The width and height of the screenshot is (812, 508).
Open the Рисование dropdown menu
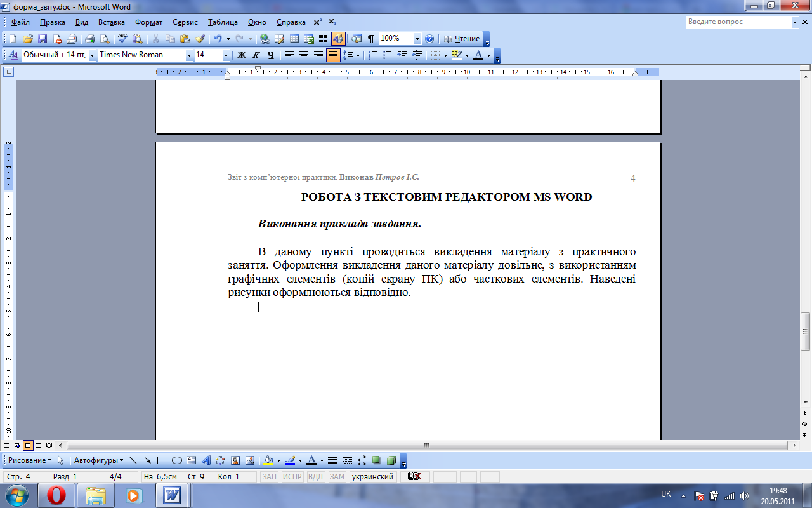29,460
